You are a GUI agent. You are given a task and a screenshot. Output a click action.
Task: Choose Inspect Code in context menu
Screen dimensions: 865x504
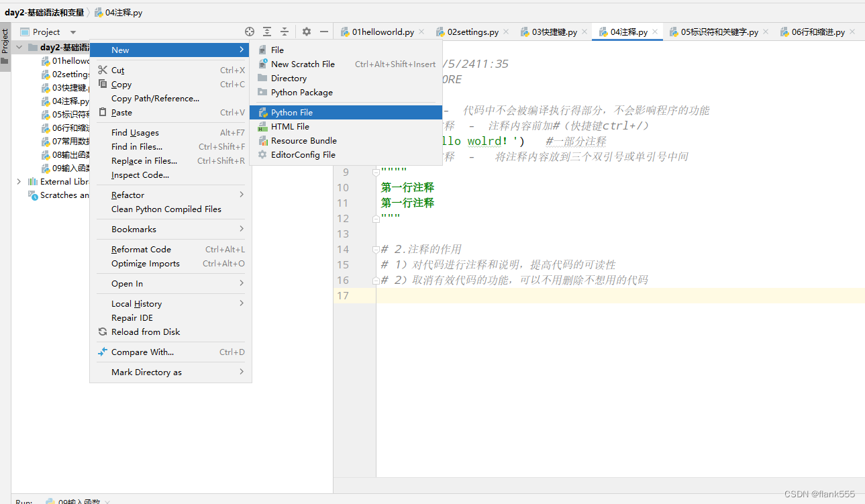tap(170, 174)
